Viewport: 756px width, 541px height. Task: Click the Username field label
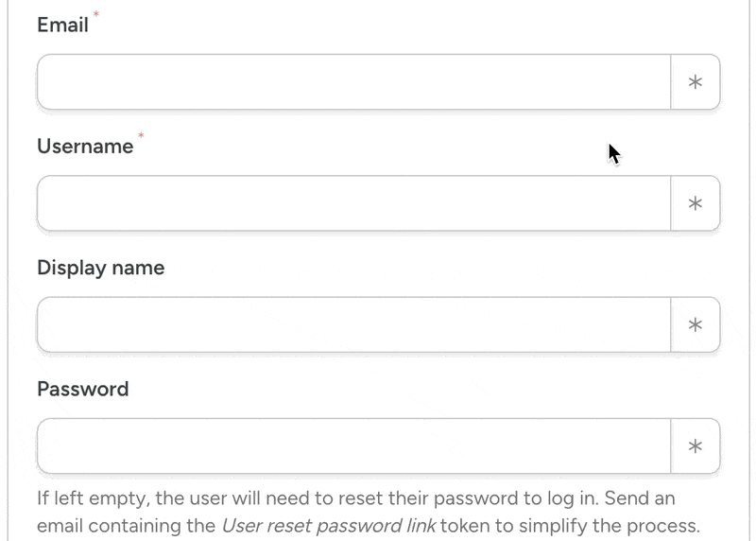click(85, 147)
